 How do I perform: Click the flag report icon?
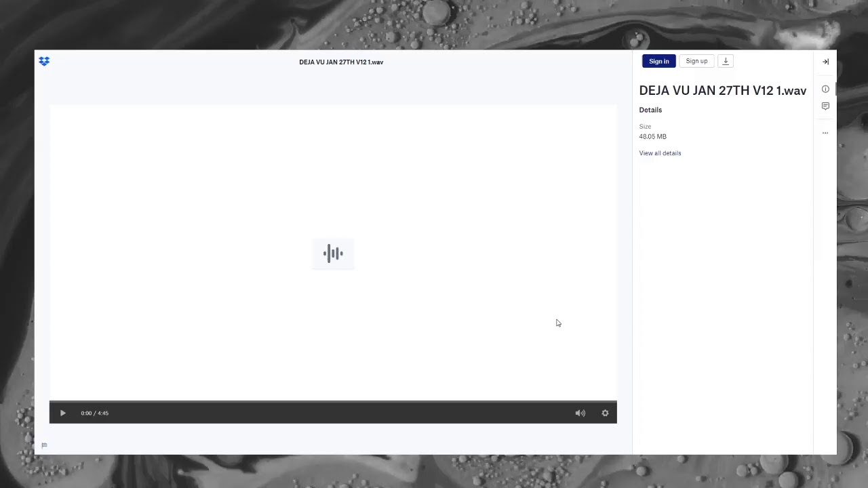coord(44,445)
